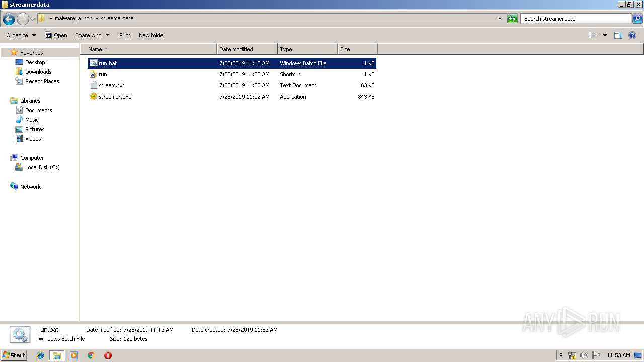
Task: Click the red Opera taskbar icon
Action: click(x=108, y=355)
